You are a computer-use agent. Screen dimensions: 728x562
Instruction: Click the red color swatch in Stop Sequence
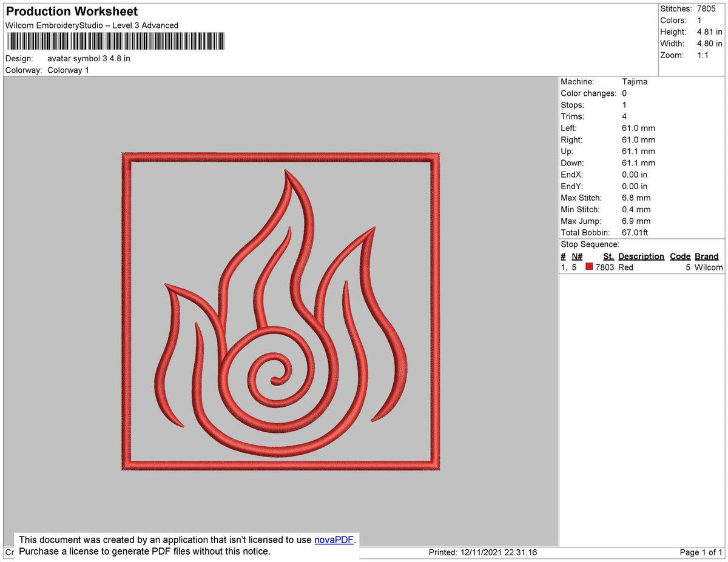pos(589,267)
